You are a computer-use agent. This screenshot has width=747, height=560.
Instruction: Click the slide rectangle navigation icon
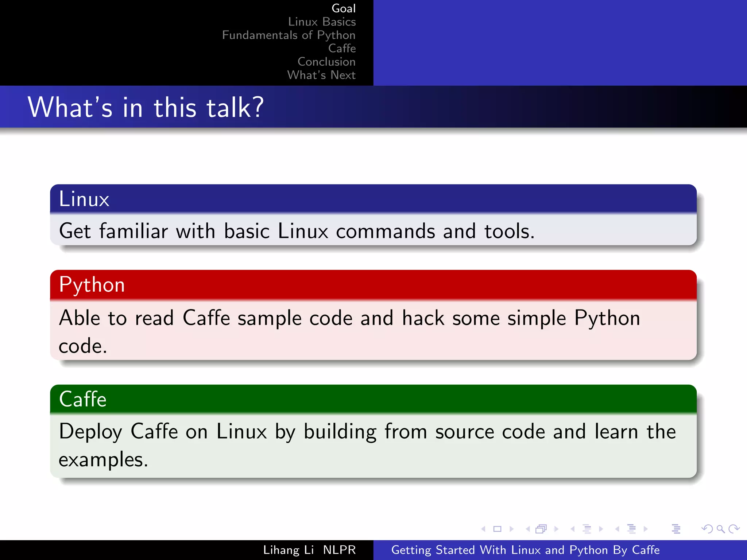pos(497,529)
